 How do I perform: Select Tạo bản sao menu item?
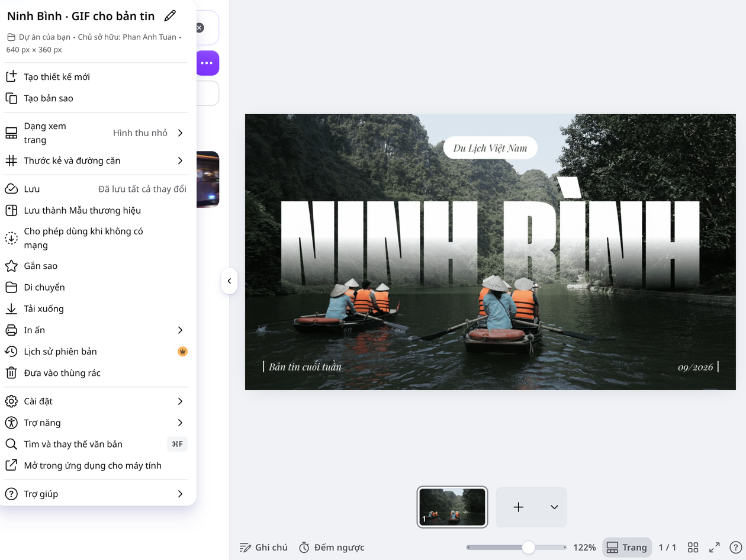click(96, 98)
